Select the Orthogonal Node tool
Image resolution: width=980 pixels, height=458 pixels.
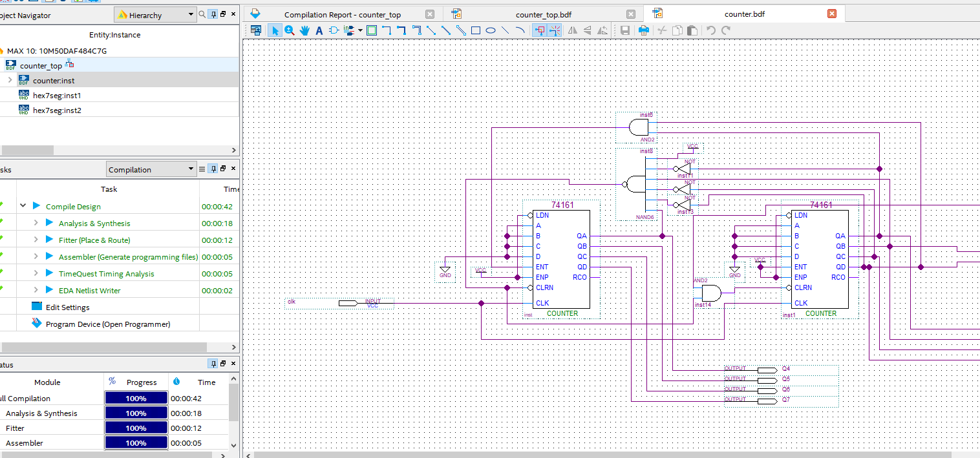click(x=387, y=30)
